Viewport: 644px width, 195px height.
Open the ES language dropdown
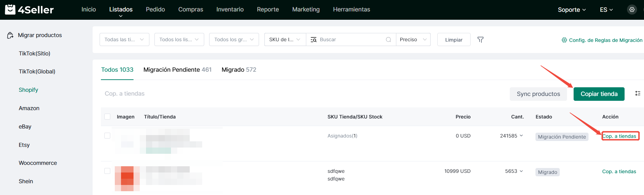[607, 10]
